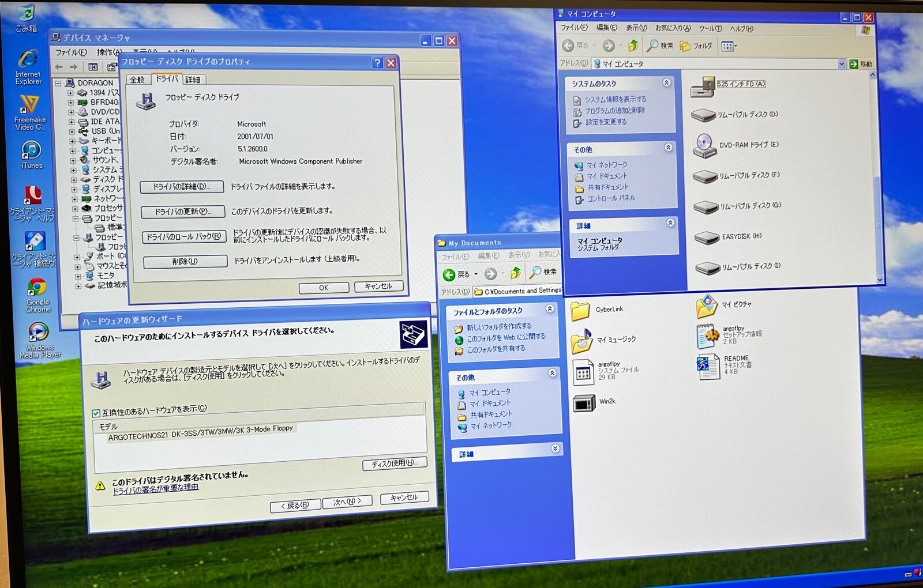Click the add or remove programs link
This screenshot has height=588, width=923.
615,111
